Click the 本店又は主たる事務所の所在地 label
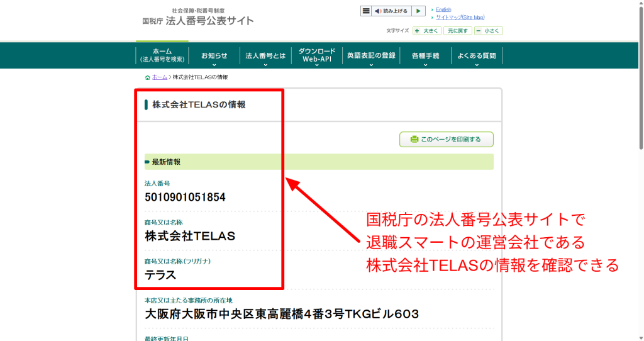 tap(189, 300)
